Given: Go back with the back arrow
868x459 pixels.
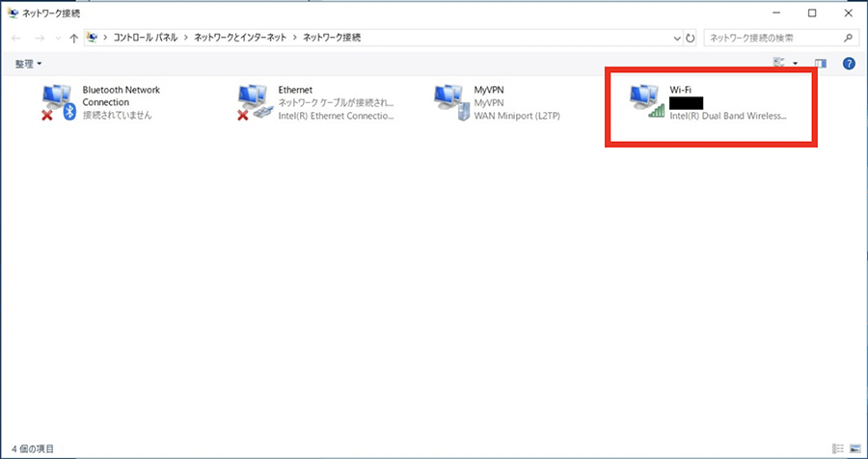Looking at the screenshot, I should pyautogui.click(x=16, y=39).
